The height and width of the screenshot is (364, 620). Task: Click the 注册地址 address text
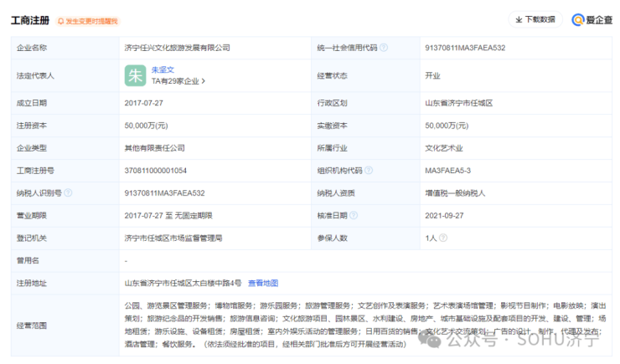coord(183,283)
